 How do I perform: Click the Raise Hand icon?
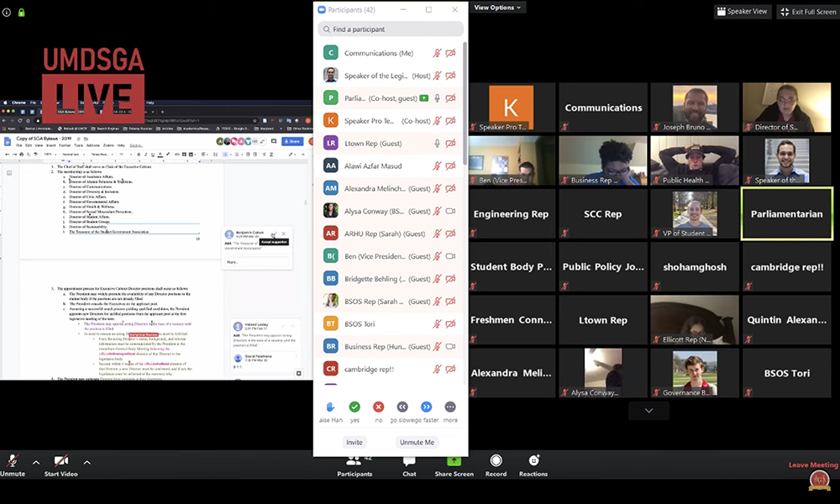click(x=330, y=407)
